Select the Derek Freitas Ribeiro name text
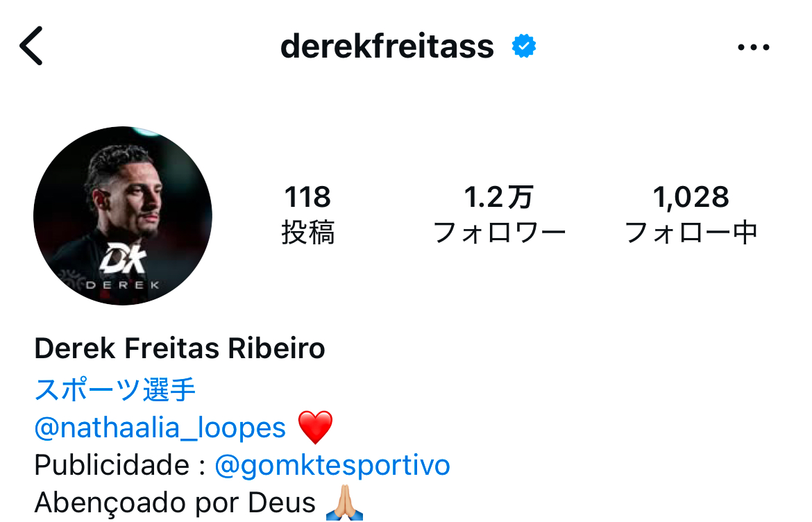This screenshot has height=522, width=812. click(180, 348)
